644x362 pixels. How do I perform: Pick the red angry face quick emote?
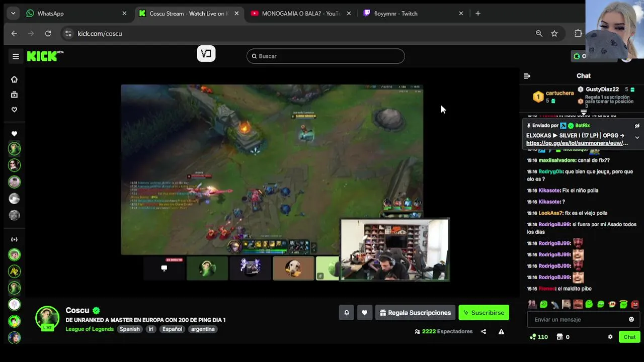pyautogui.click(x=635, y=304)
